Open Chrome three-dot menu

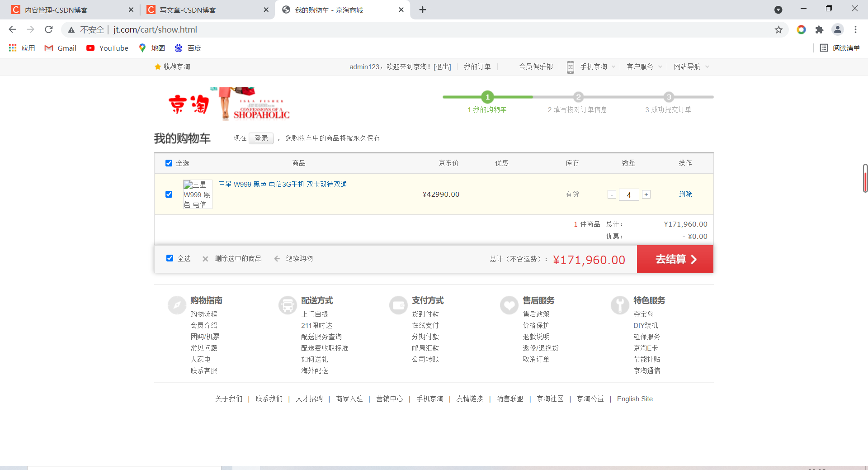pyautogui.click(x=855, y=29)
